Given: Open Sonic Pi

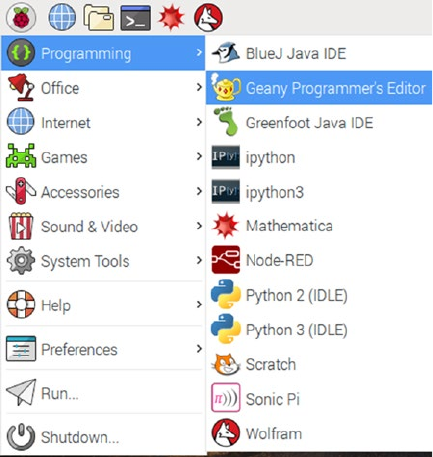Looking at the screenshot, I should point(319,399).
